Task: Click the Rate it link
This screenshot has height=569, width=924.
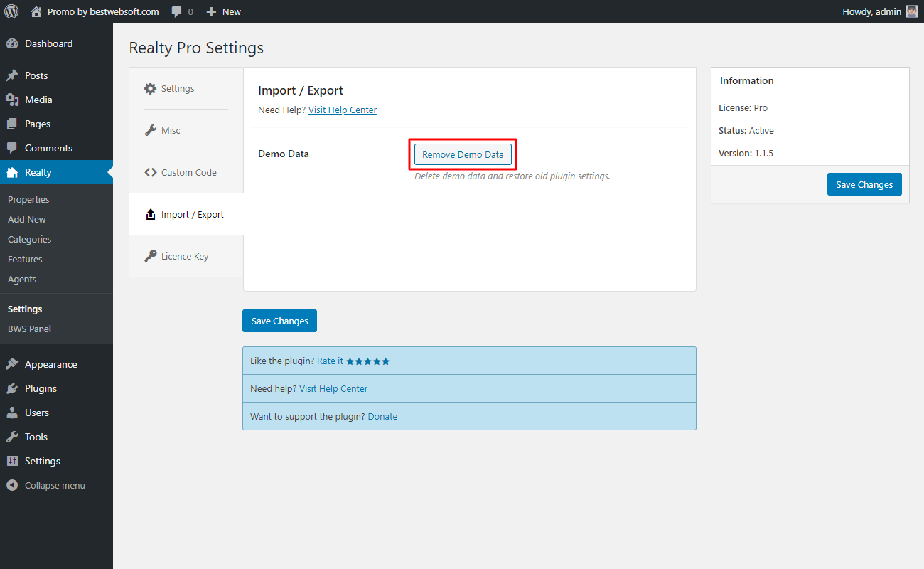Action: point(330,361)
